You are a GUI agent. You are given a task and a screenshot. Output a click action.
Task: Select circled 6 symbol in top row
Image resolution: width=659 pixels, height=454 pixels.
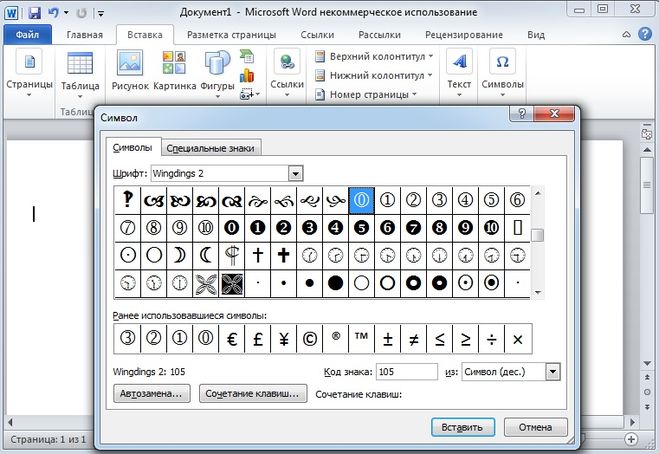coord(517,200)
